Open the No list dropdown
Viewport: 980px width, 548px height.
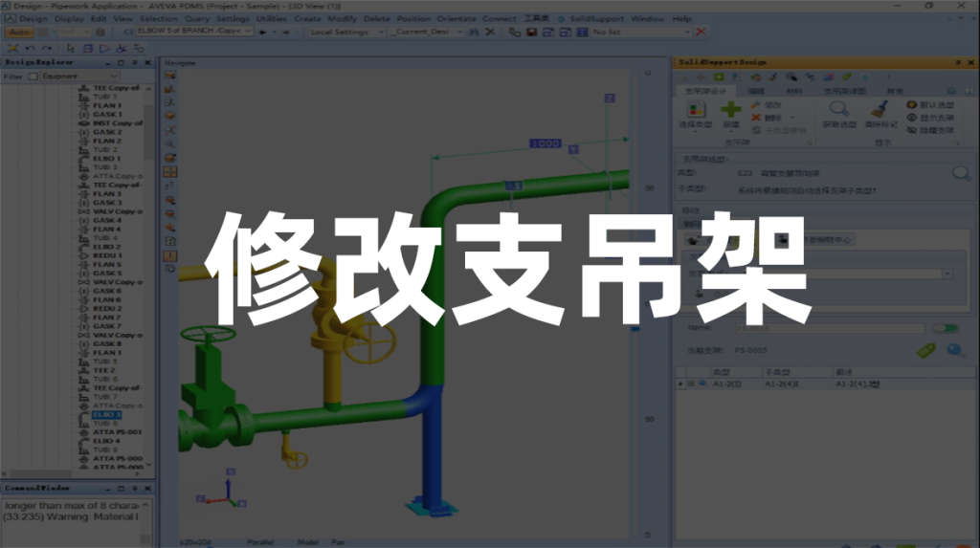[x=687, y=32]
